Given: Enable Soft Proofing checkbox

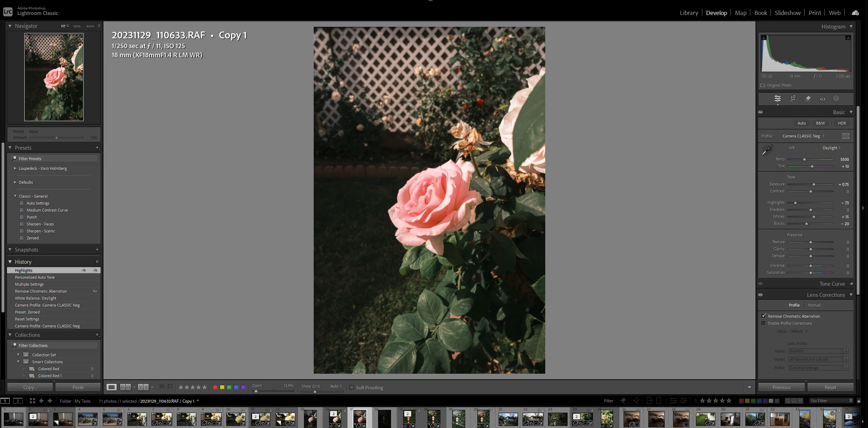Looking at the screenshot, I should pos(352,387).
